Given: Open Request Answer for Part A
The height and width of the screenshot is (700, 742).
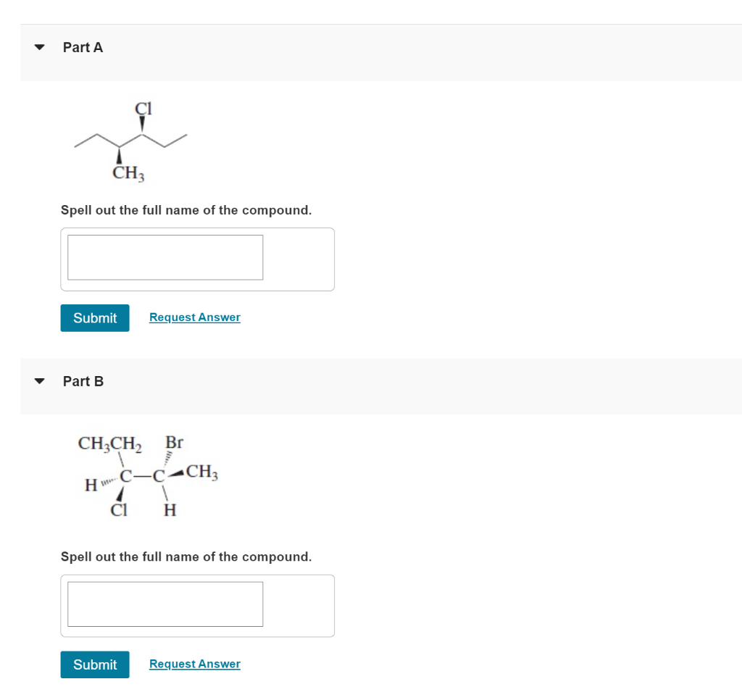Looking at the screenshot, I should [x=194, y=317].
